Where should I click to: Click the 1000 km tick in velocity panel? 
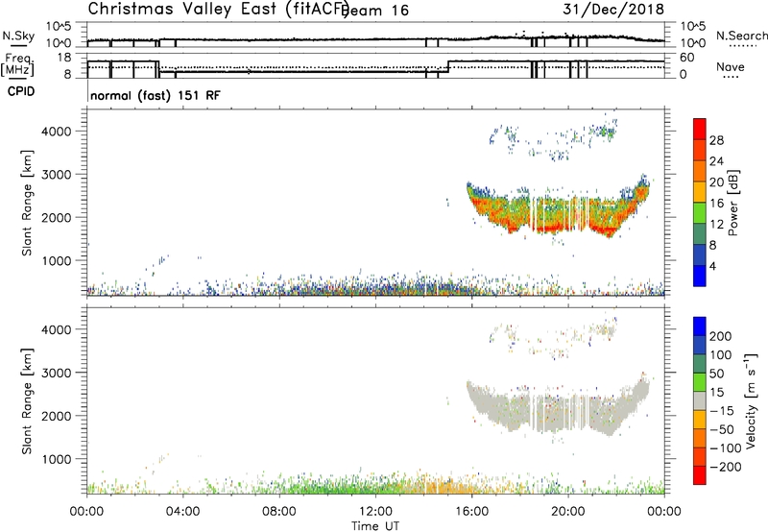[57, 459]
